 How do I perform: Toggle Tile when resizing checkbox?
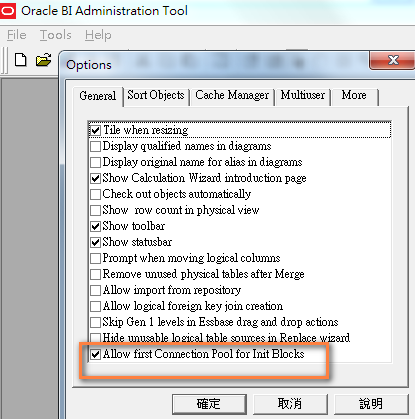[95, 130]
